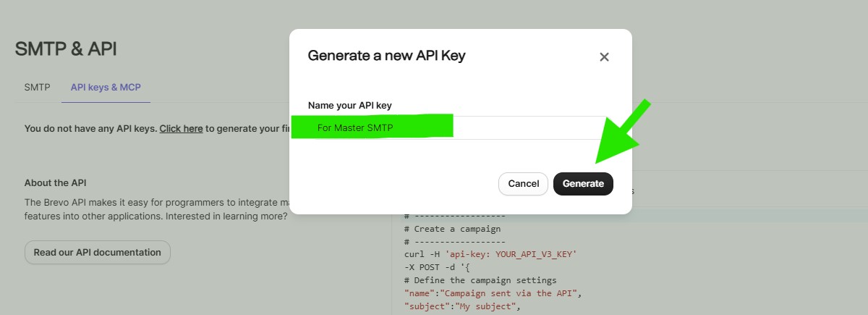
Task: Click the curl api-key code line
Action: tap(490, 254)
